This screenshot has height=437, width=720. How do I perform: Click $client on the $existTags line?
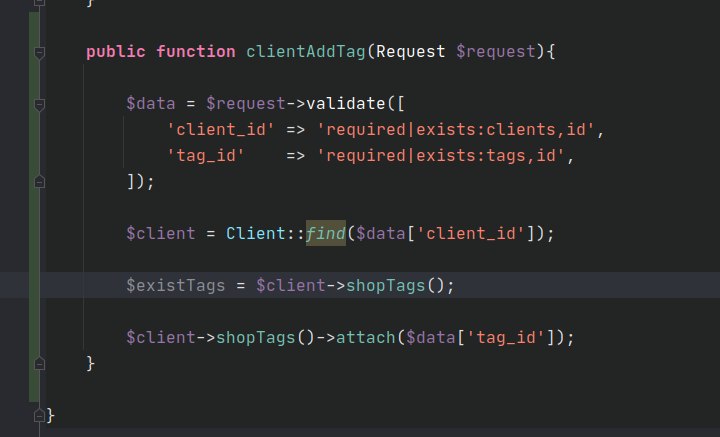tap(291, 286)
